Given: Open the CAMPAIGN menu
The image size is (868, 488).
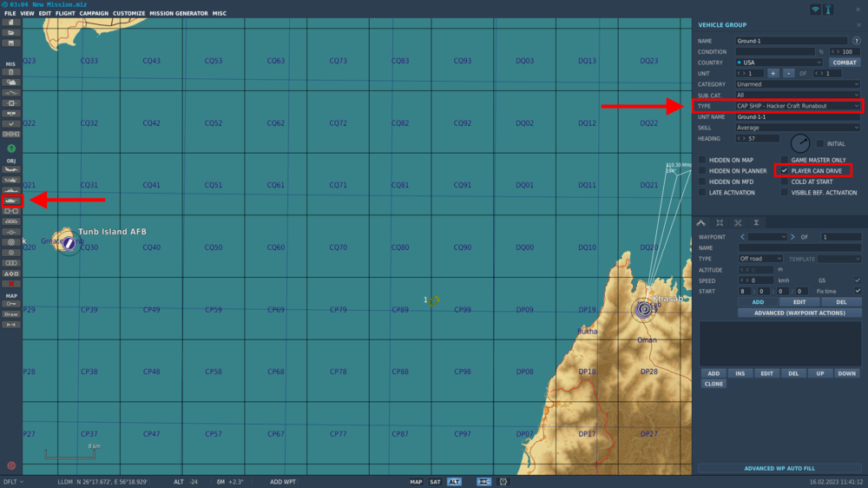Looking at the screenshot, I should pos(94,13).
